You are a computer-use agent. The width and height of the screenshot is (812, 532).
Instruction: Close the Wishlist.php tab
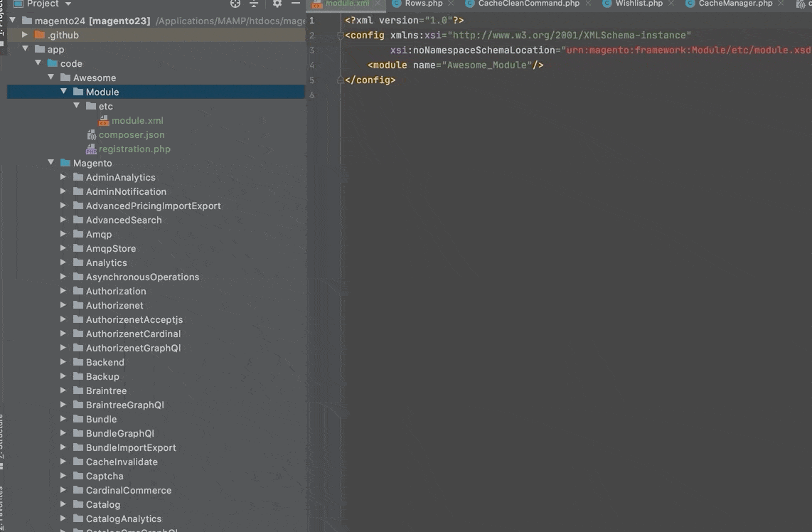tap(671, 4)
